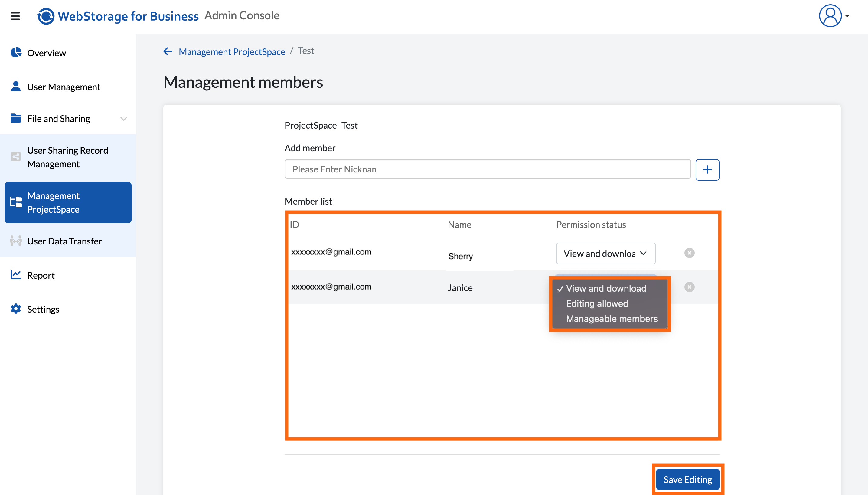Open the hamburger navigation menu
This screenshot has width=868, height=495.
pyautogui.click(x=15, y=16)
